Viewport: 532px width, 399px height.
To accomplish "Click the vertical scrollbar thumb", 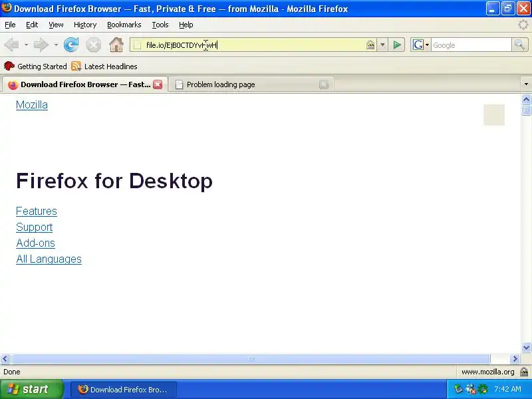I will 526,110.
